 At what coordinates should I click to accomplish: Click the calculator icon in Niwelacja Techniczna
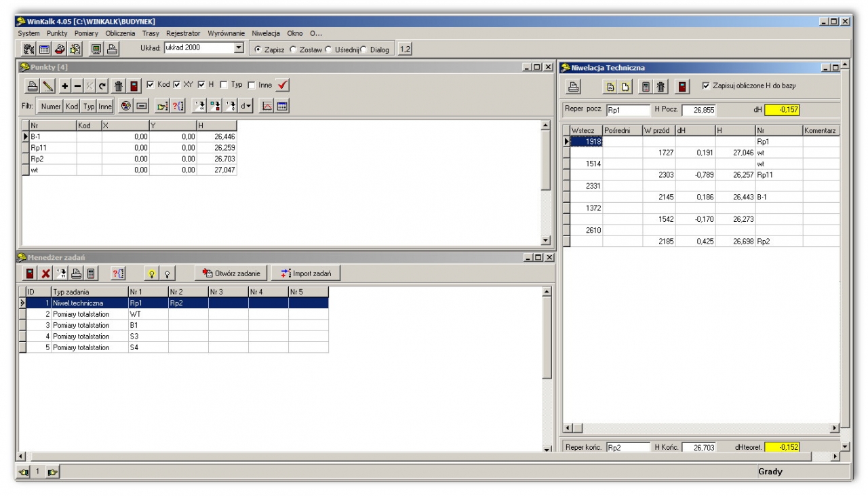[646, 87]
